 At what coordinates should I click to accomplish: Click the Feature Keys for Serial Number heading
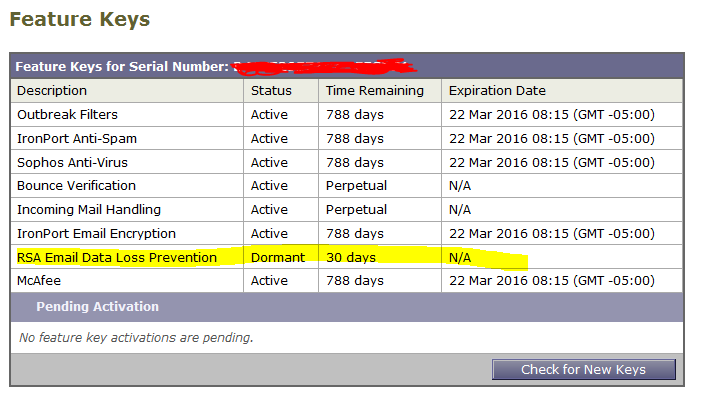(x=122, y=67)
